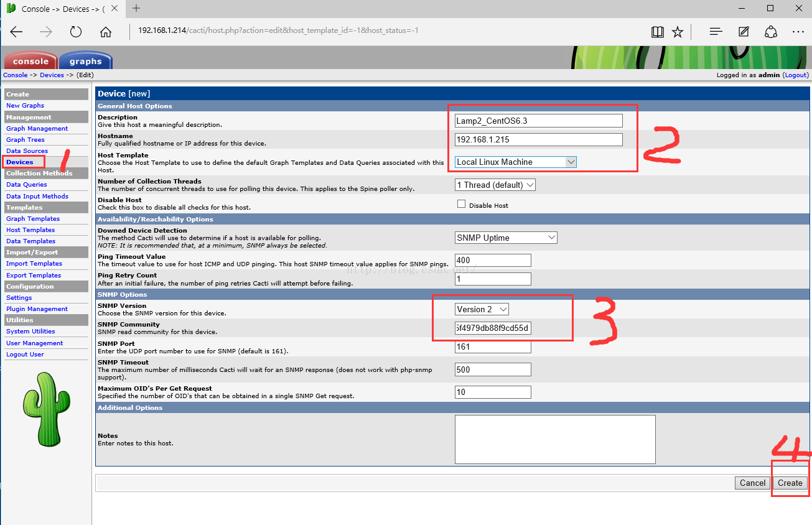Open the Make a Web Note pen icon

(744, 32)
